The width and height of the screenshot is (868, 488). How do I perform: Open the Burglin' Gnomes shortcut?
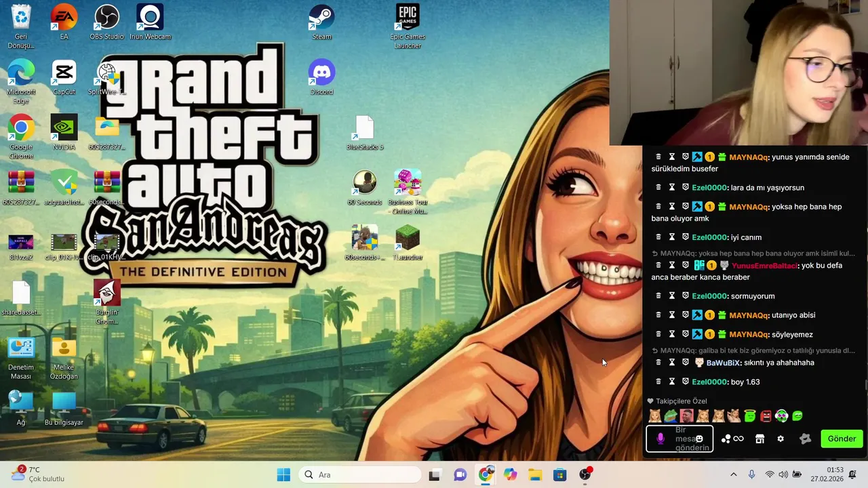106,302
